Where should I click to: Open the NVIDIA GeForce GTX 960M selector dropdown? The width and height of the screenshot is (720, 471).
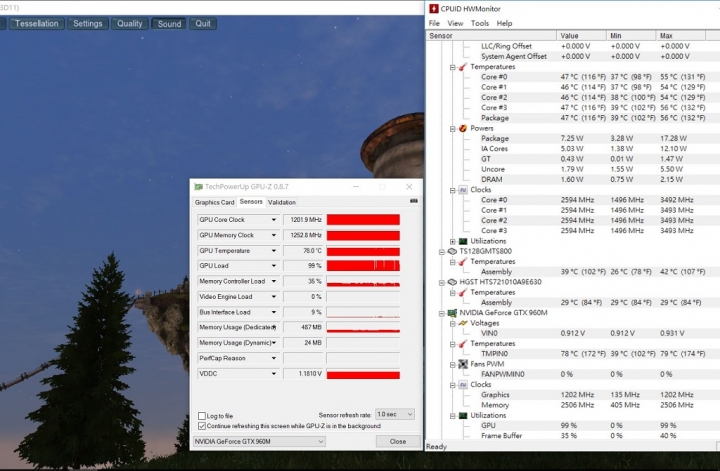[x=259, y=442]
